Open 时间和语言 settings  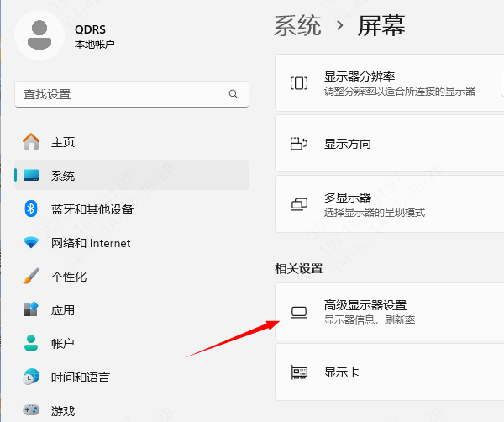coord(132,377)
